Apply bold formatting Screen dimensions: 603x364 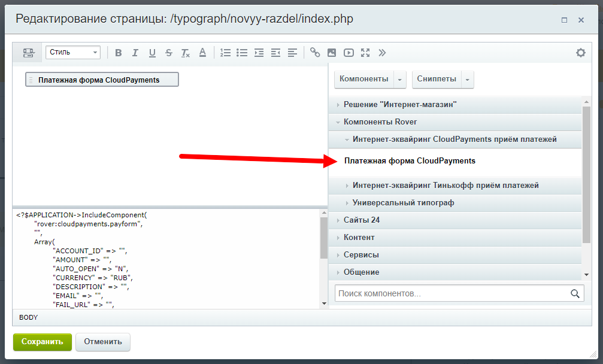coord(119,53)
